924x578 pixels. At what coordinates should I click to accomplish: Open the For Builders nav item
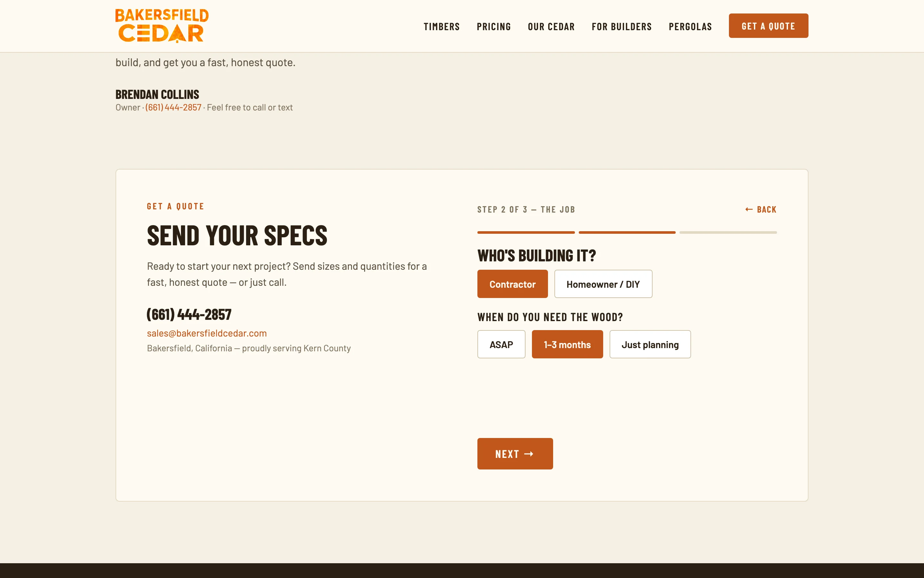(x=621, y=27)
